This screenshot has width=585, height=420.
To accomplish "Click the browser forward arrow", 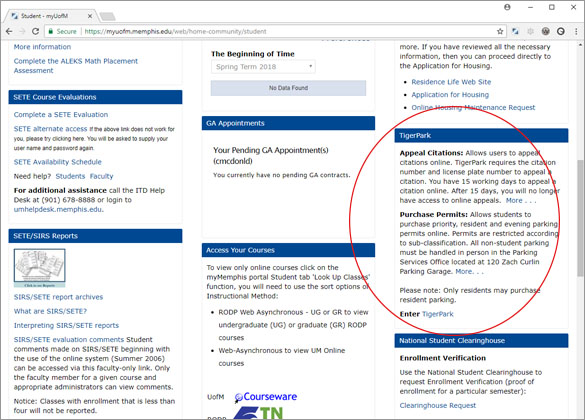I will 22,31.
